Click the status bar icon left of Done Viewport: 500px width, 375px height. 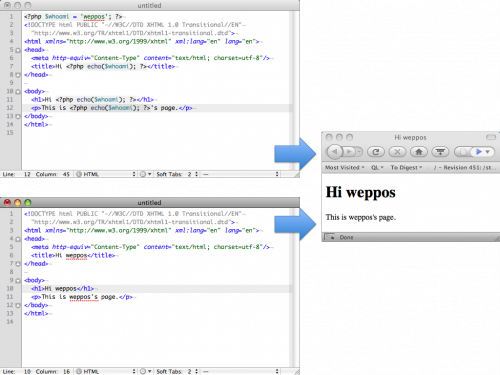tap(330, 237)
